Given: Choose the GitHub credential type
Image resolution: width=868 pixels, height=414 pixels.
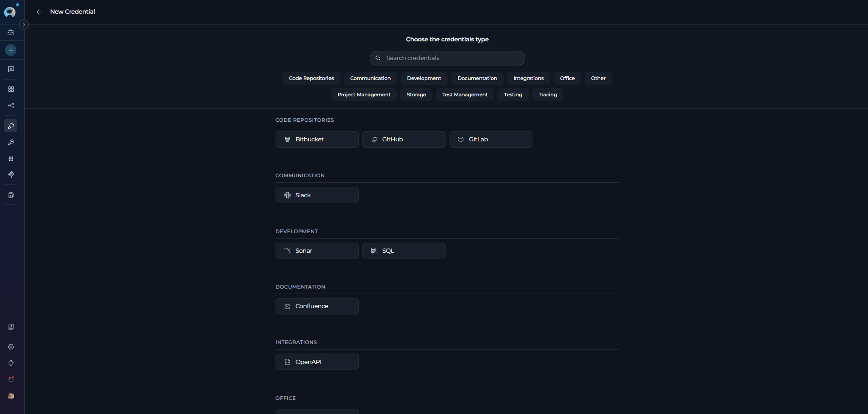Looking at the screenshot, I should [404, 140].
